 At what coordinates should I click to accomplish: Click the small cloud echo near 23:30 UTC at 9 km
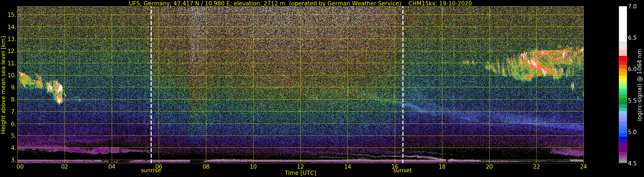pyautogui.click(x=573, y=86)
